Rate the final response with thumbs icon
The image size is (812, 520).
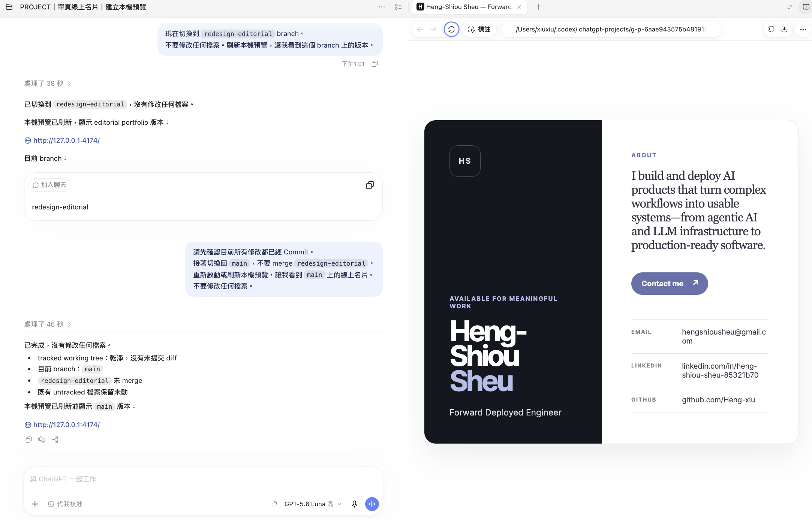pyautogui.click(x=42, y=439)
